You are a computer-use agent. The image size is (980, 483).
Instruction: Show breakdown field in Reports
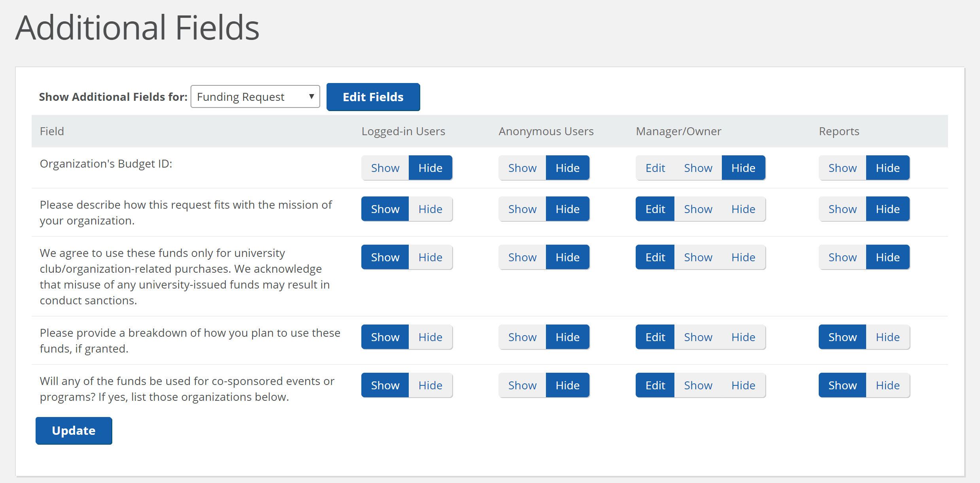[x=842, y=337]
